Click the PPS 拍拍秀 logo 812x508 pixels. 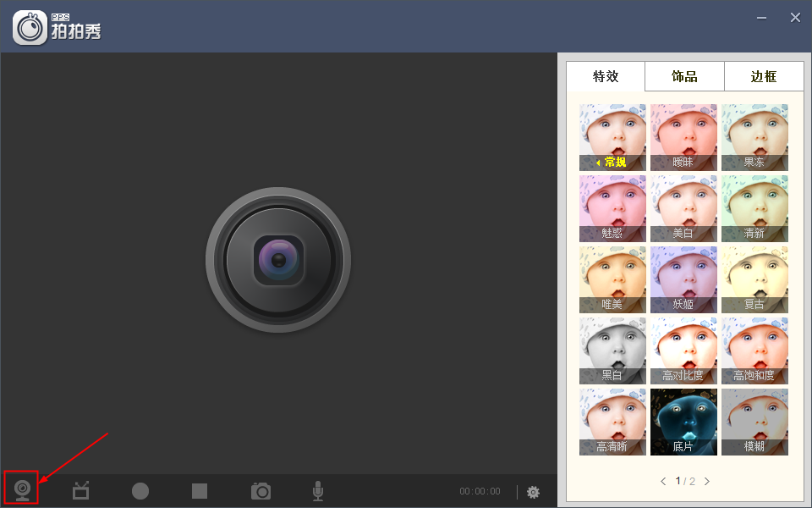(57, 27)
